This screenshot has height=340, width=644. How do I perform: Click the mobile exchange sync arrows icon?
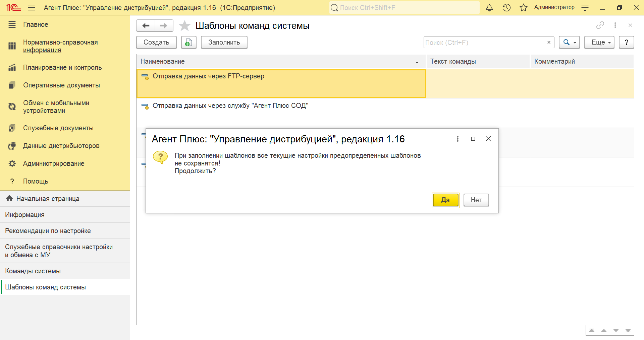tap(12, 107)
